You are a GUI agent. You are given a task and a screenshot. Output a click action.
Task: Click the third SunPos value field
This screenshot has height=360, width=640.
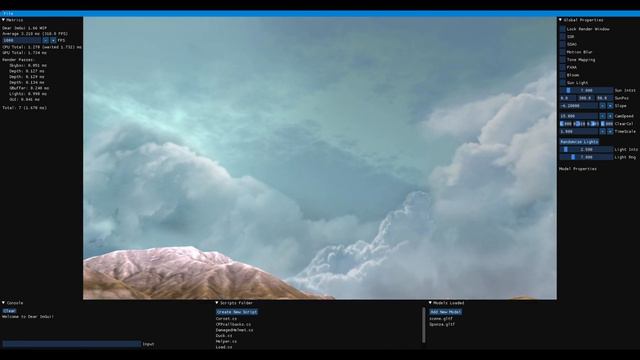[604, 98]
